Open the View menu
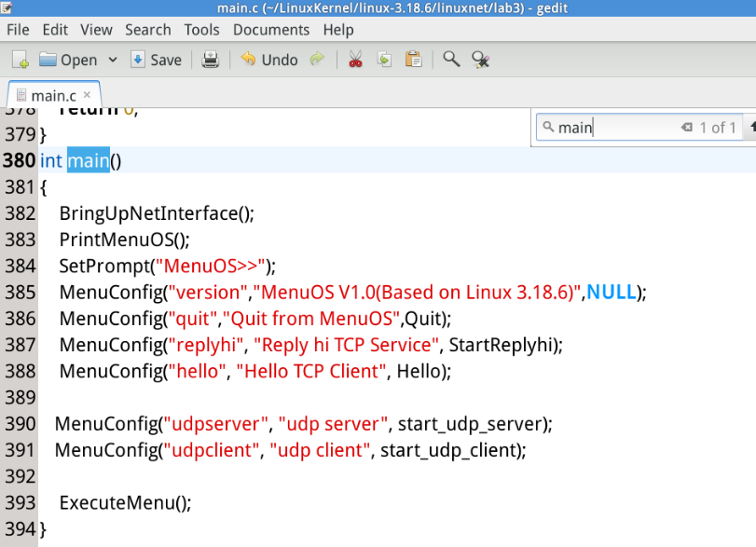The image size is (756, 547). coord(96,30)
